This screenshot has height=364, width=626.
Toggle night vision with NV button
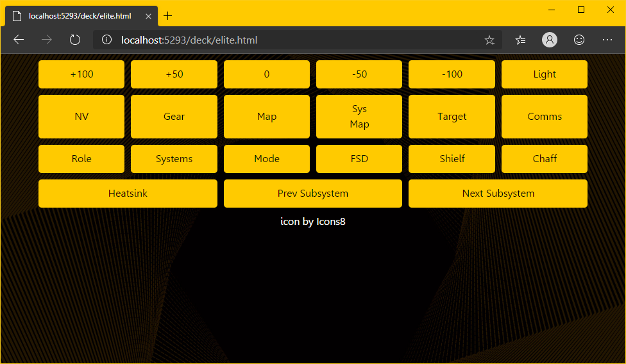coord(81,117)
